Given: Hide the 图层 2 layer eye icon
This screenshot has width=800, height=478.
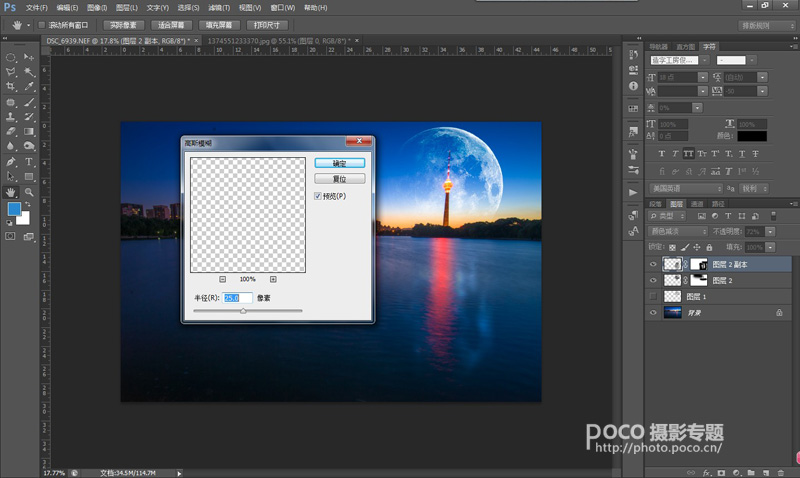Looking at the screenshot, I should (x=653, y=280).
